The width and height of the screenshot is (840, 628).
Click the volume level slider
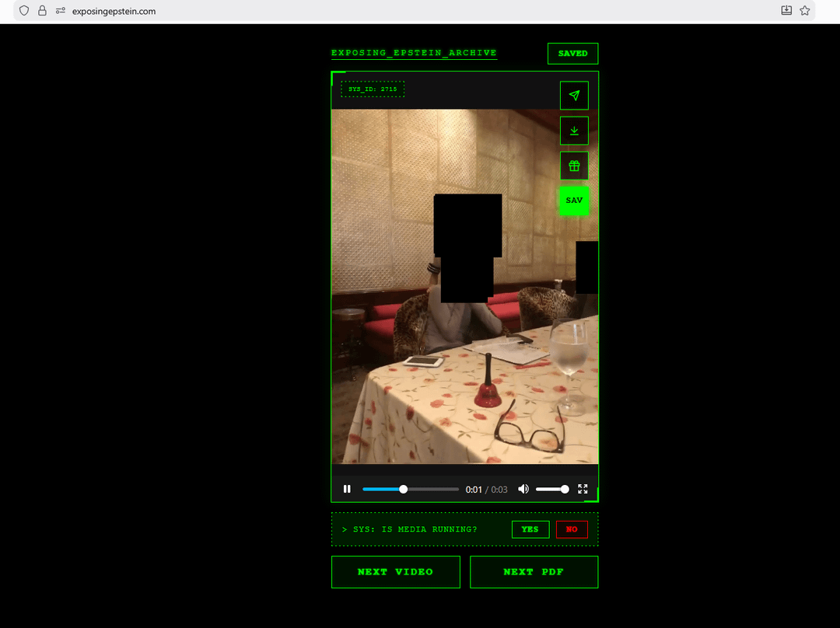pos(551,489)
